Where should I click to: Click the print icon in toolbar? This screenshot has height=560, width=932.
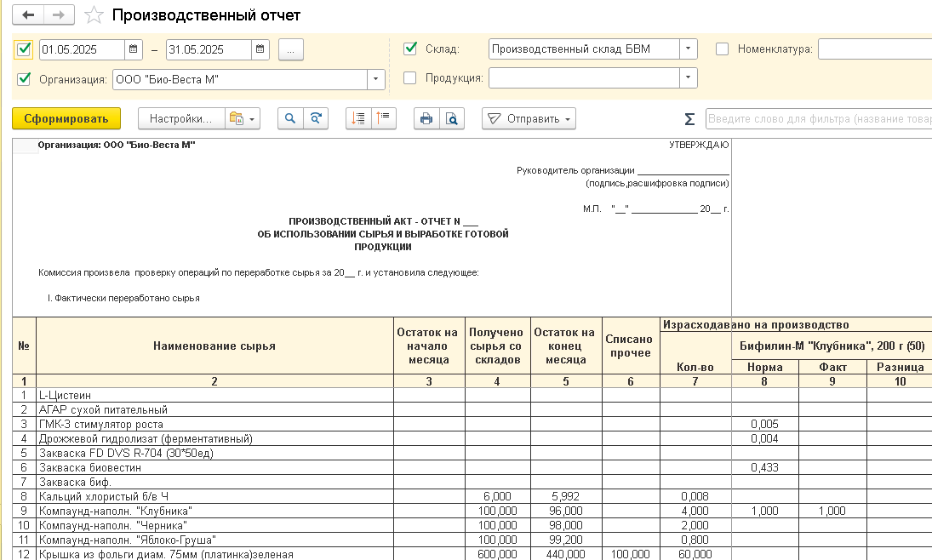[x=426, y=119]
